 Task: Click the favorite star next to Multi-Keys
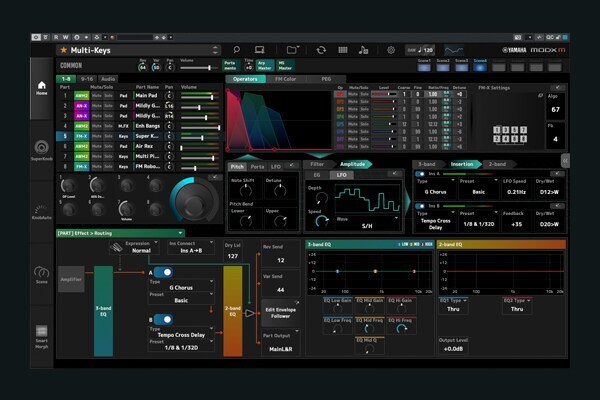[x=63, y=49]
